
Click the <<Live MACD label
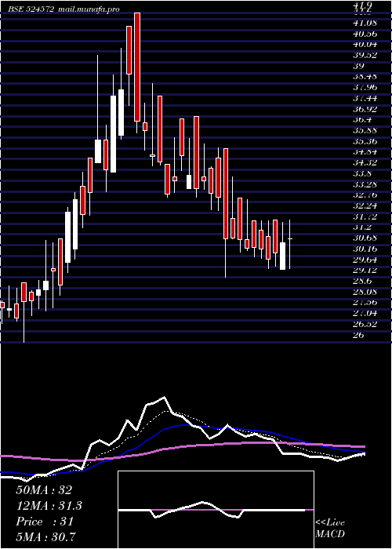(x=330, y=528)
